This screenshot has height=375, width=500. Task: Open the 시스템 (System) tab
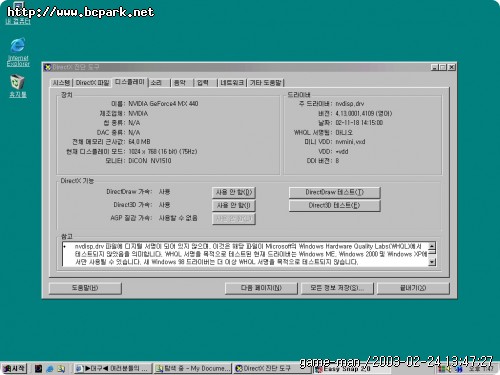tap(61, 83)
